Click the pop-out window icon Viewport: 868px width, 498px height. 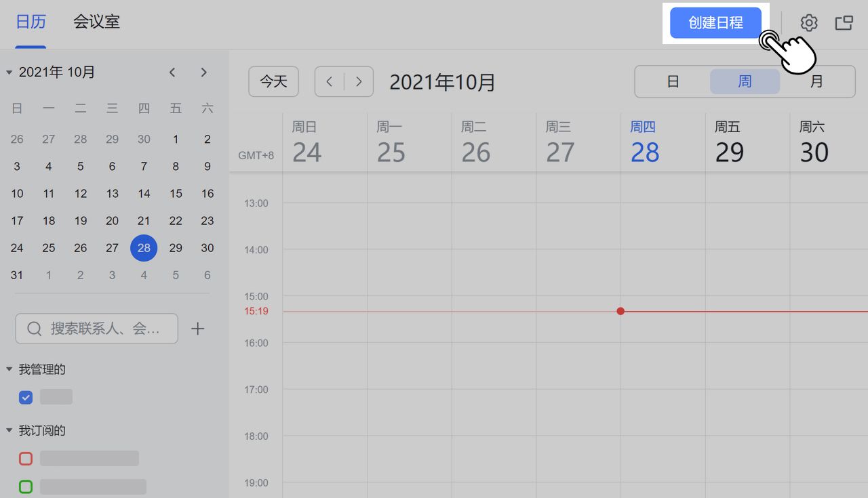coord(844,23)
